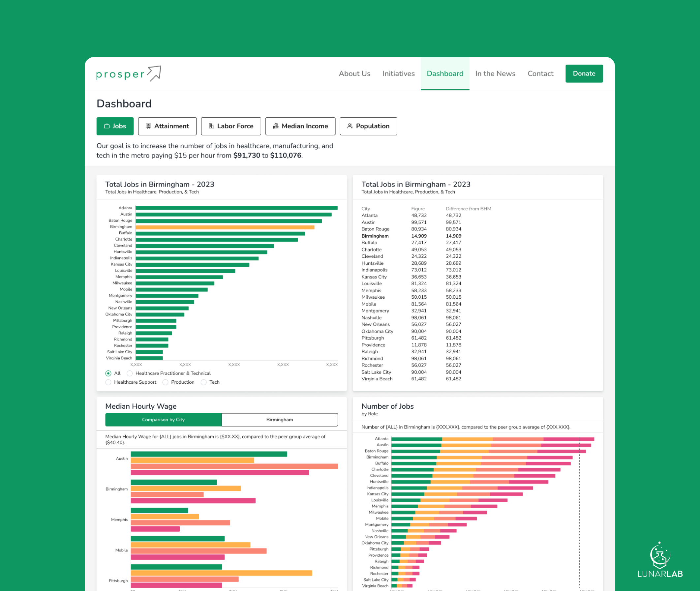The width and height of the screenshot is (700, 591).
Task: Switch to the Attainment tab
Action: coord(167,126)
